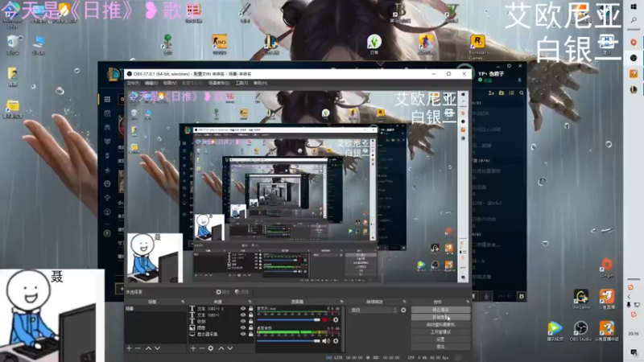Image resolution: width=644 pixels, height=362 pixels.
Task: Open the 编辑(E) menu in OBS
Action: coord(151,83)
